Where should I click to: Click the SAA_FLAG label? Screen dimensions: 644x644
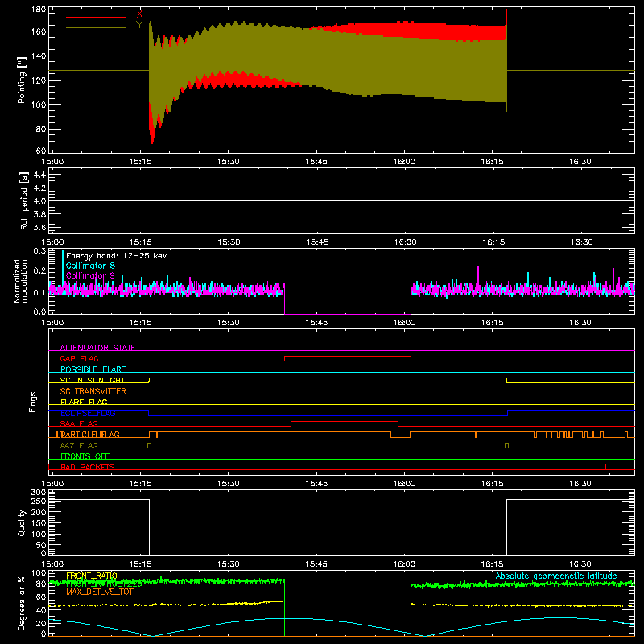tap(79, 423)
